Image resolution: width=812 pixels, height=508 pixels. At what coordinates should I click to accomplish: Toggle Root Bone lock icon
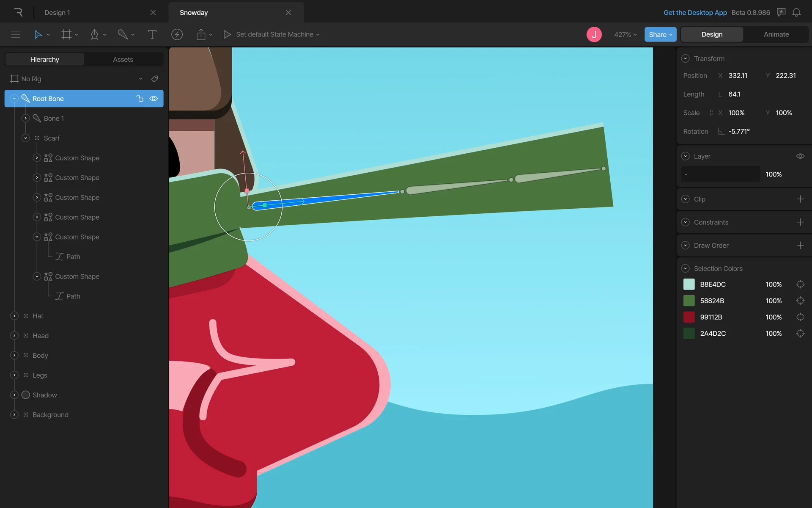coord(140,99)
